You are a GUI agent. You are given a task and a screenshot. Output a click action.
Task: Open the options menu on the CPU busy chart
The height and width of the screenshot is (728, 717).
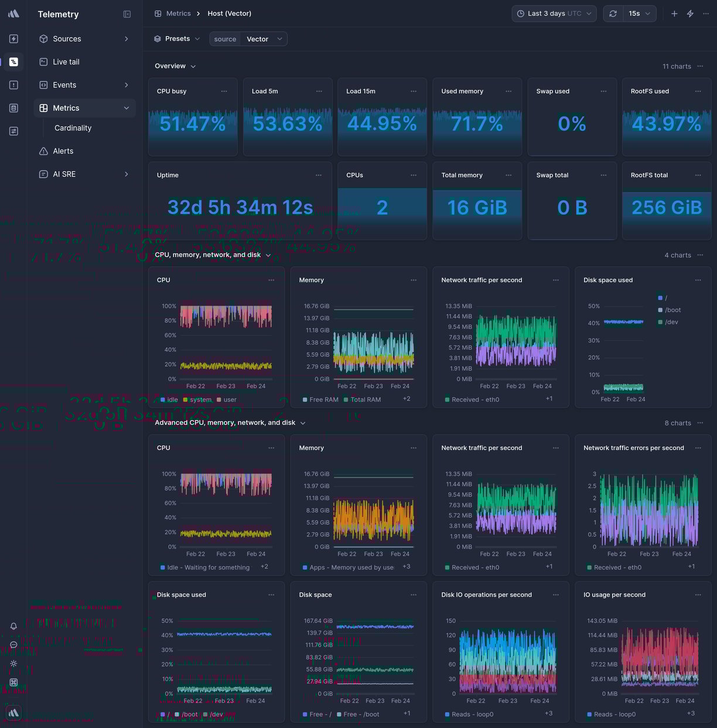pos(224,91)
